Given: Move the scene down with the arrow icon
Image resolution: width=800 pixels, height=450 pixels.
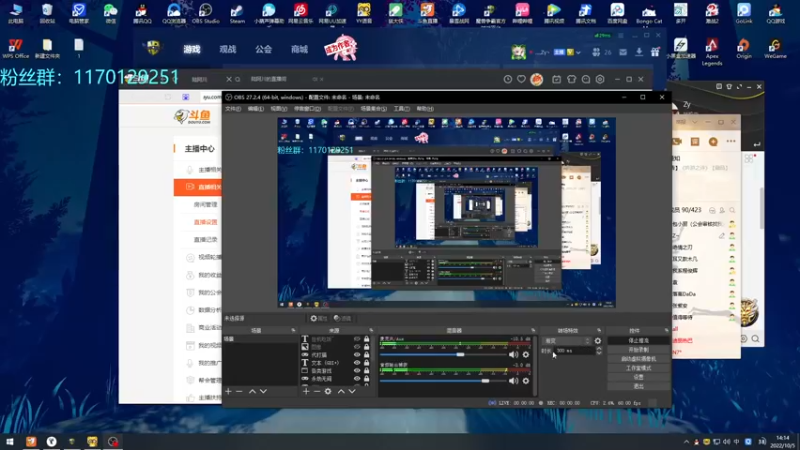Looking at the screenshot, I should click(x=263, y=391).
